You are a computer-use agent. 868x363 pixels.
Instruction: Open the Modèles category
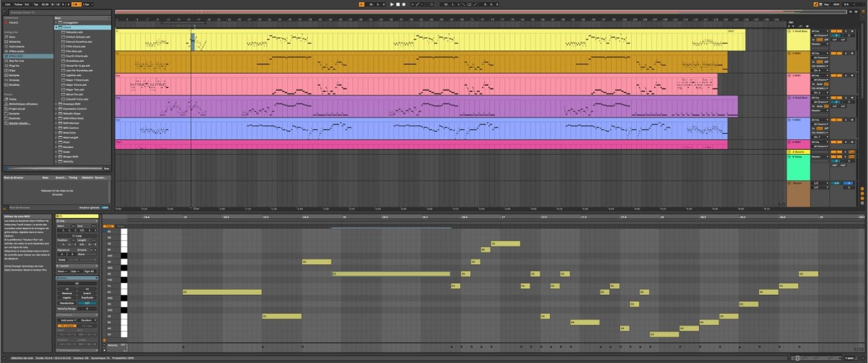click(x=14, y=85)
